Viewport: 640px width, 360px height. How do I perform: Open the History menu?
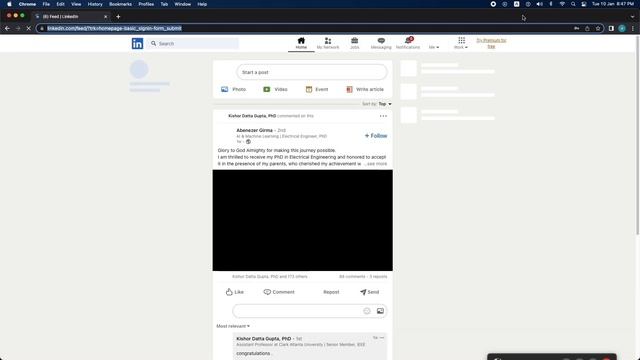pos(95,4)
